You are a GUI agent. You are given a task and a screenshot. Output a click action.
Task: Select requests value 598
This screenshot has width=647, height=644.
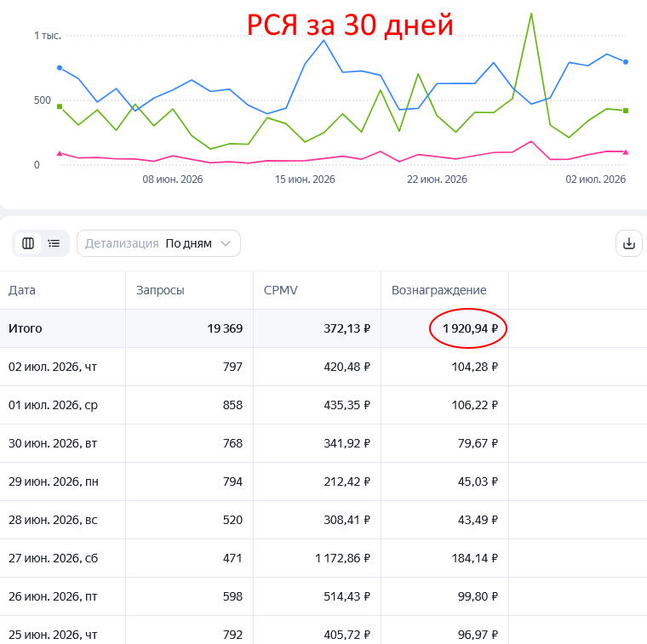[x=232, y=597]
